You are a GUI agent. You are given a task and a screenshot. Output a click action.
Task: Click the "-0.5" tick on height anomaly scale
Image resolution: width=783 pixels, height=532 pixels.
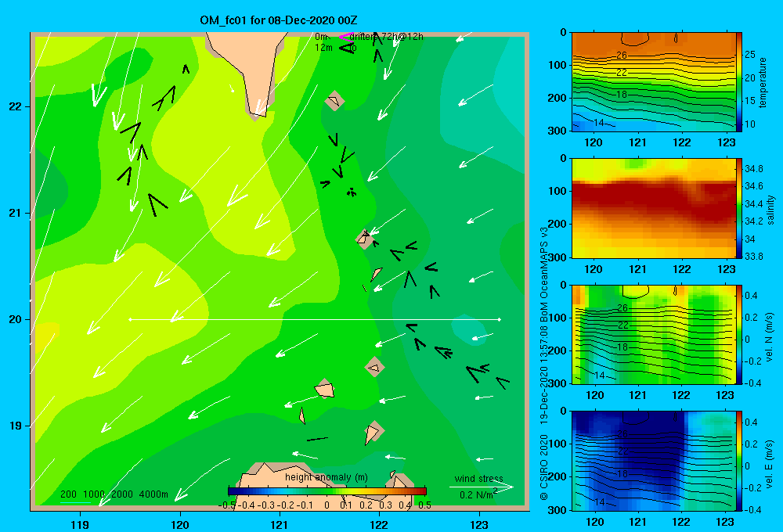227,505
